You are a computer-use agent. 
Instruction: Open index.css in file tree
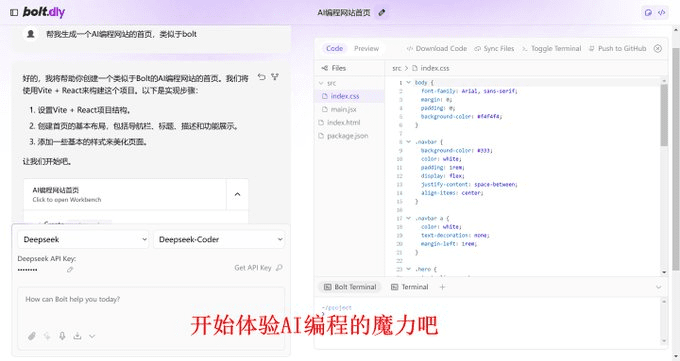(x=350, y=96)
